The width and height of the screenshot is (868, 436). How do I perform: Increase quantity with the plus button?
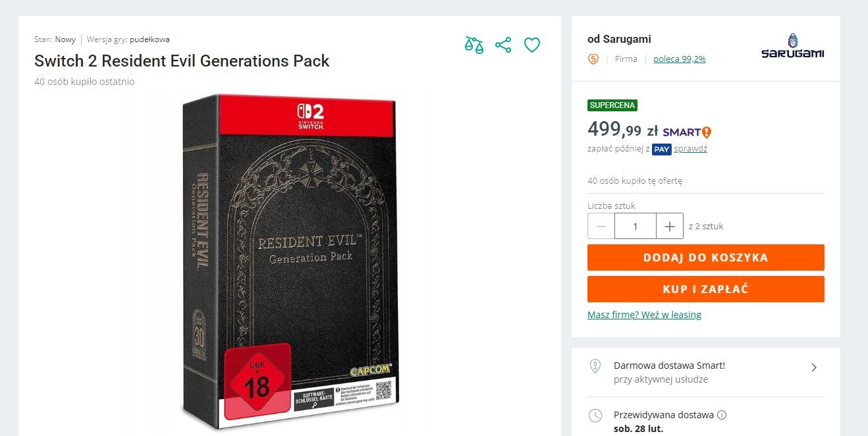[670, 227]
